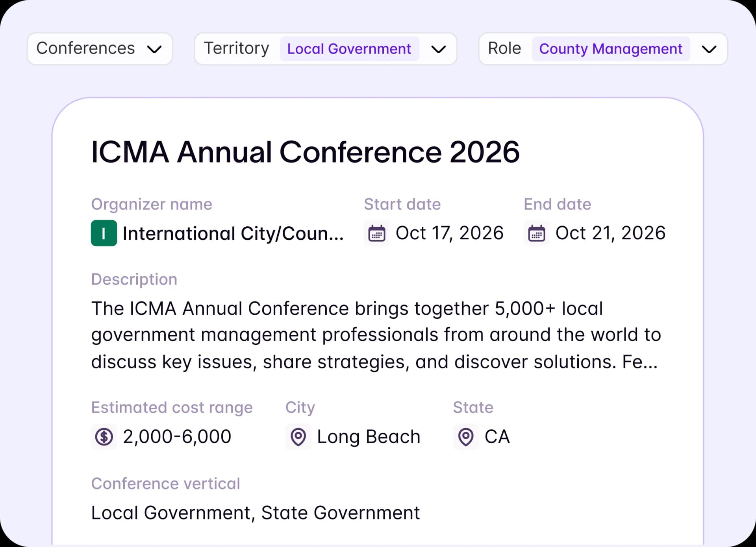Screen dimensions: 756x547
Task: Click the green organizer avatar icon
Action: tap(104, 233)
